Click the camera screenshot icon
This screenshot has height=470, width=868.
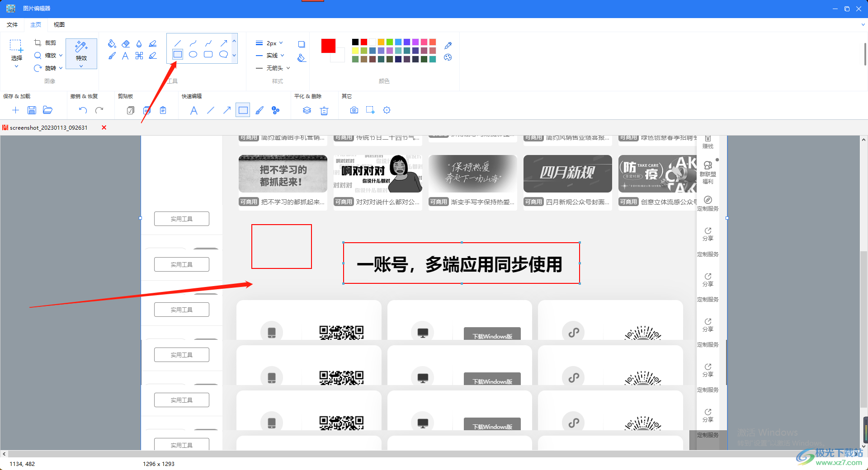(x=354, y=110)
